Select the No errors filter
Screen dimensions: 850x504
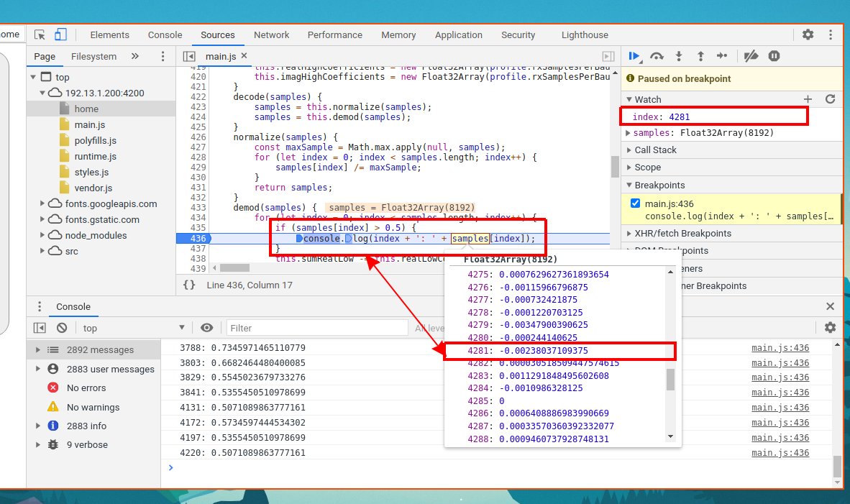point(86,388)
